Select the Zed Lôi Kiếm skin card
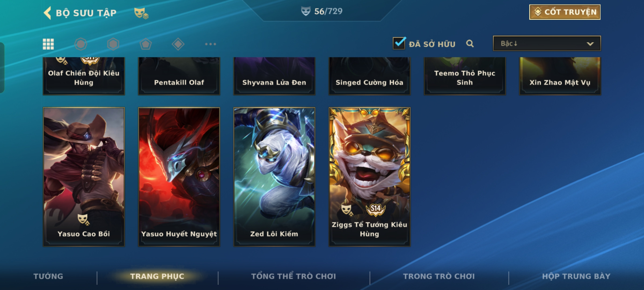 pyautogui.click(x=274, y=177)
